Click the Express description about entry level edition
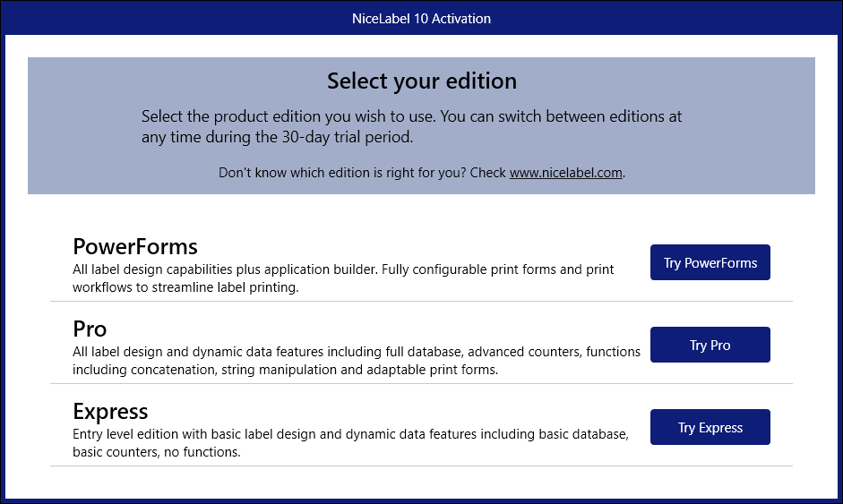The width and height of the screenshot is (843, 504). click(x=350, y=443)
